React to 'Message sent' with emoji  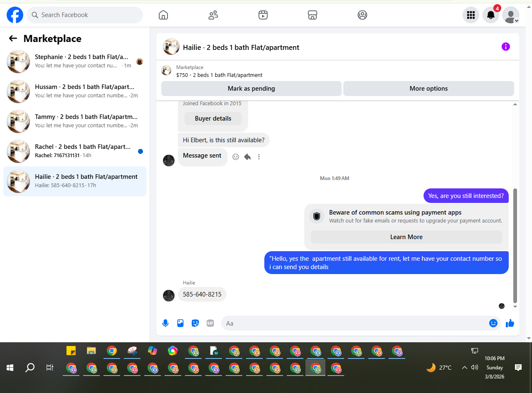tap(236, 157)
